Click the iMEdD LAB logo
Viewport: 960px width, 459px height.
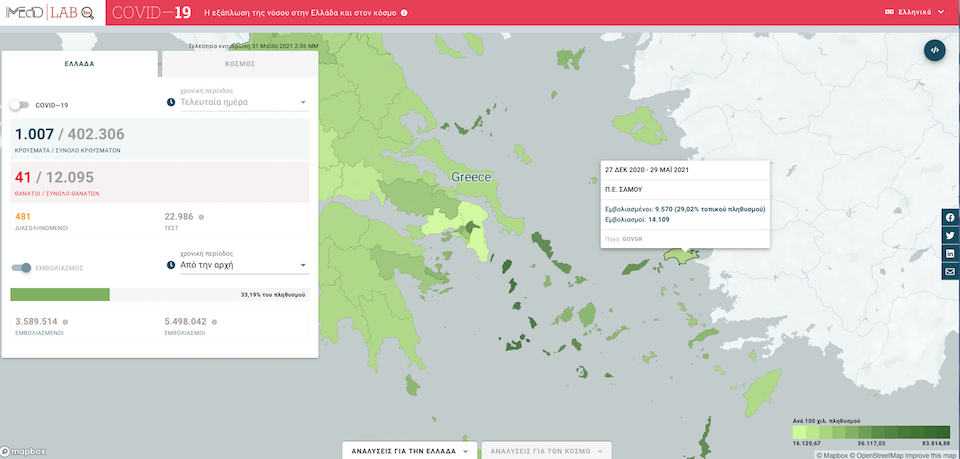[50, 13]
